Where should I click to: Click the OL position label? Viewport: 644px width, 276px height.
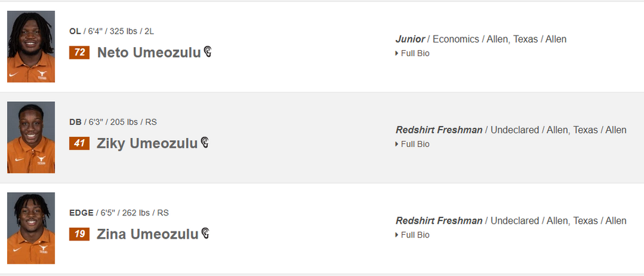75,31
